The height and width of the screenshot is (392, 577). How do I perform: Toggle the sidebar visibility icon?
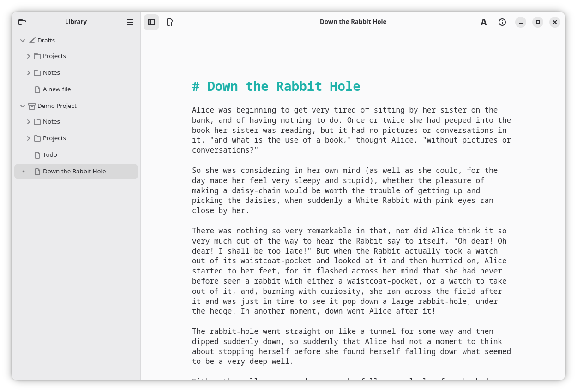point(151,22)
